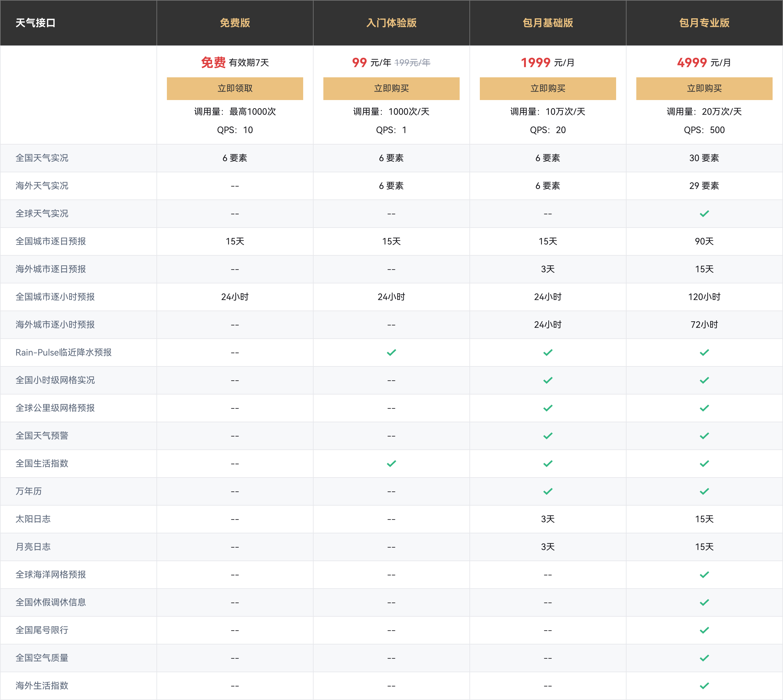Click Rain-Pulse checkmark in 包月基础版 column

tap(548, 352)
